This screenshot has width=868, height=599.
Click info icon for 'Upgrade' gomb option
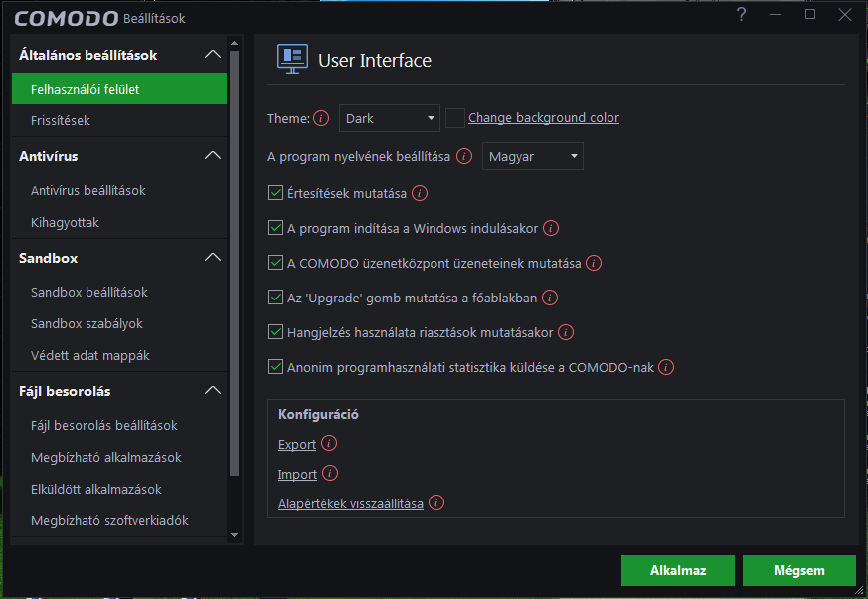(x=550, y=299)
